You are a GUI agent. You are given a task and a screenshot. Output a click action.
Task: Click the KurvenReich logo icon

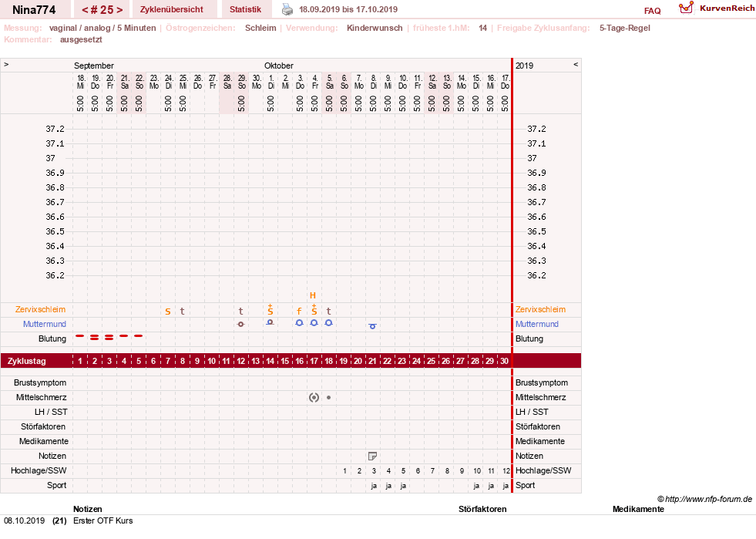(x=686, y=7)
